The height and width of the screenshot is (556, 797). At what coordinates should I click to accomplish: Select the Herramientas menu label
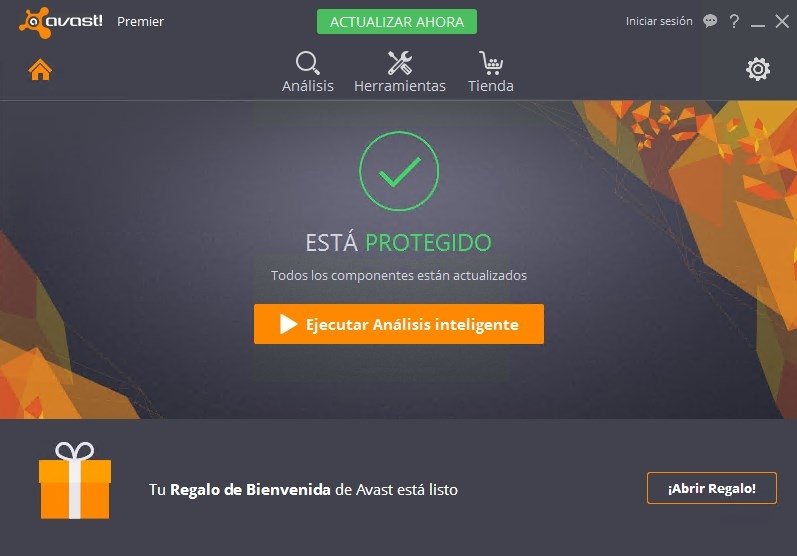[400, 86]
